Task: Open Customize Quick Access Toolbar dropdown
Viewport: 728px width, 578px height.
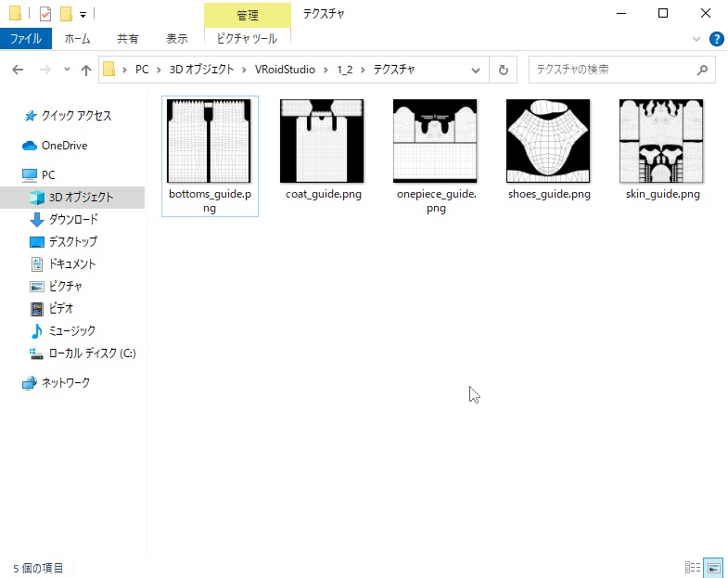Action: tap(83, 15)
